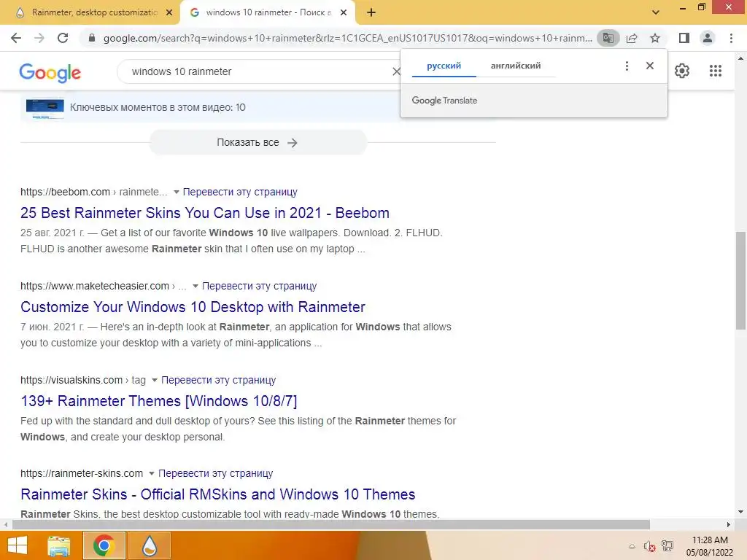Viewport: 747px width, 560px height.
Task: Close the Google Translate popup
Action: pos(650,66)
